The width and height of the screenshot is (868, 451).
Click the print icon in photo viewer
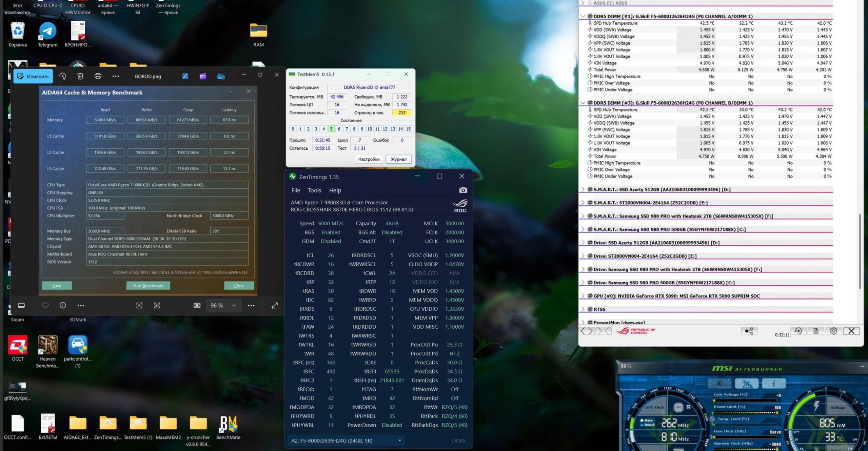coord(98,76)
